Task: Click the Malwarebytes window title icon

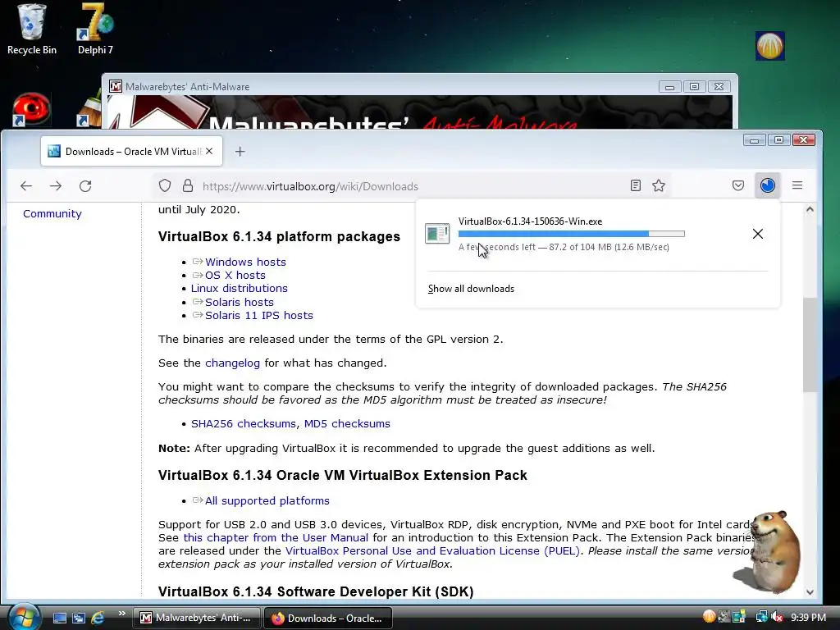Action: tap(115, 86)
